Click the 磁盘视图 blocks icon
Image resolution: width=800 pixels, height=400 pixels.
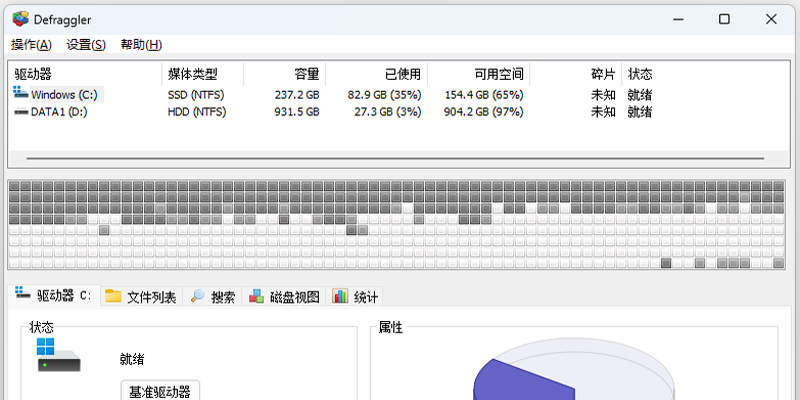pyautogui.click(x=257, y=296)
